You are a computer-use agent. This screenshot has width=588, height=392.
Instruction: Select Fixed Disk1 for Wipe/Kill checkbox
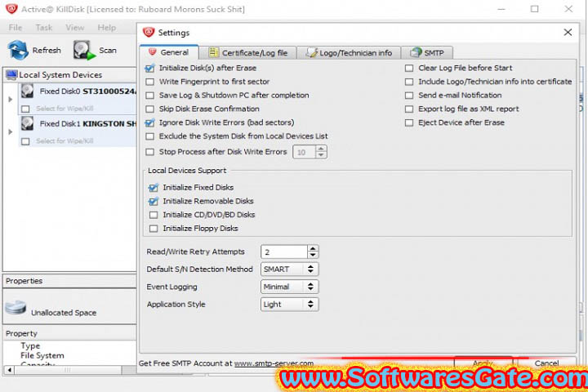click(x=25, y=141)
